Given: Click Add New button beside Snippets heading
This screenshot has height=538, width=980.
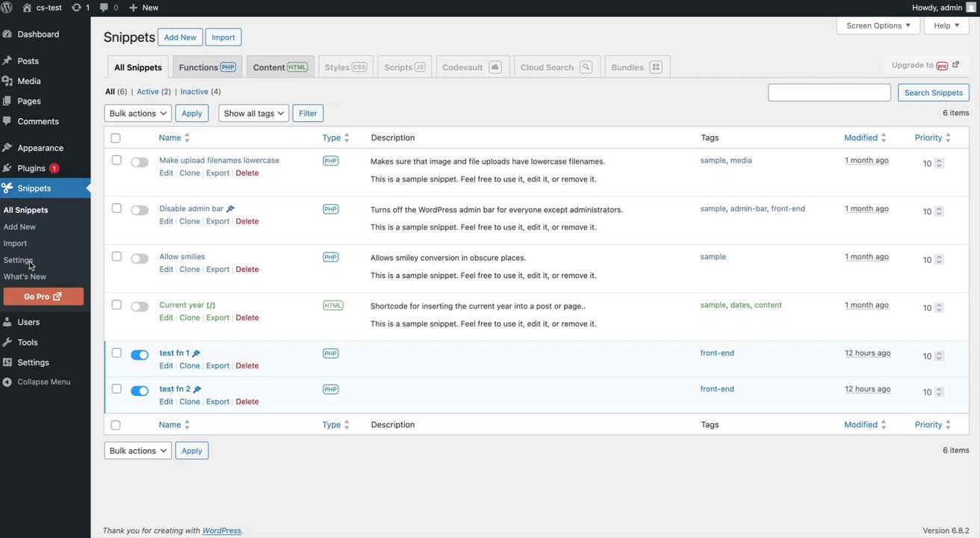Looking at the screenshot, I should click(x=180, y=37).
